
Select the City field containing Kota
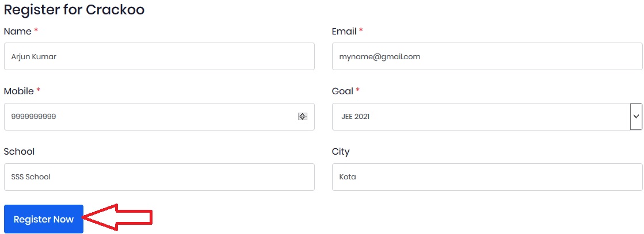pos(487,177)
